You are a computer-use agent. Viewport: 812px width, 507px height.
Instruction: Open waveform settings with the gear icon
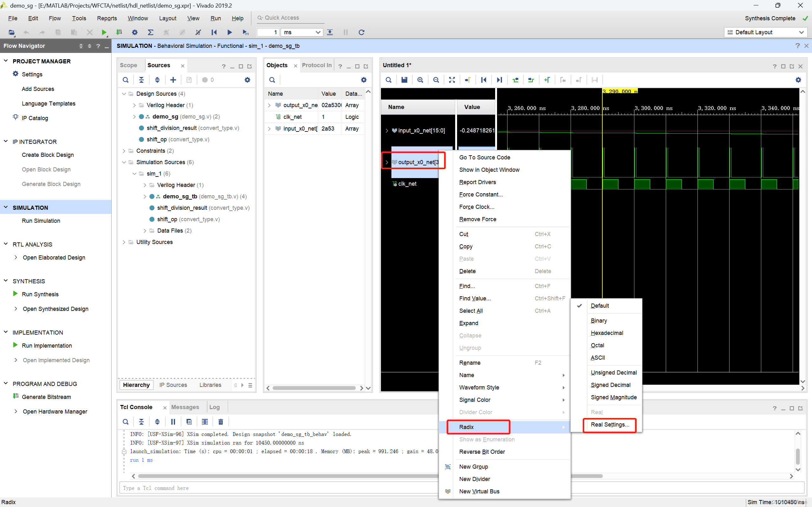click(x=798, y=80)
